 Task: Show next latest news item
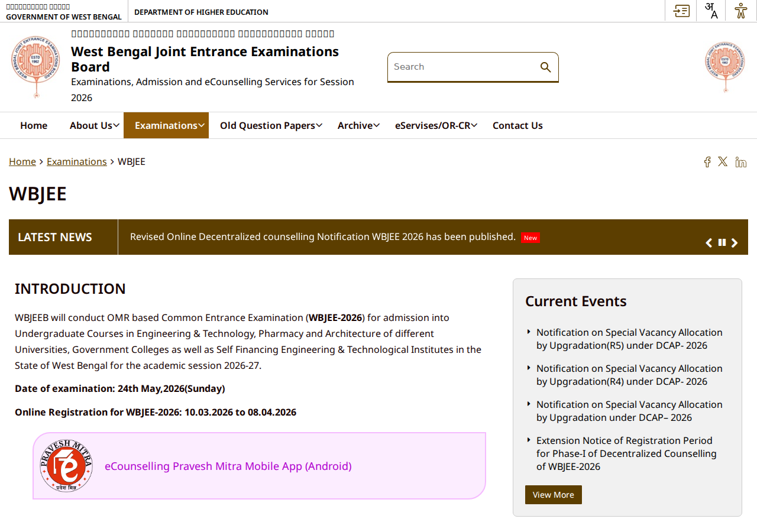pyautogui.click(x=735, y=243)
